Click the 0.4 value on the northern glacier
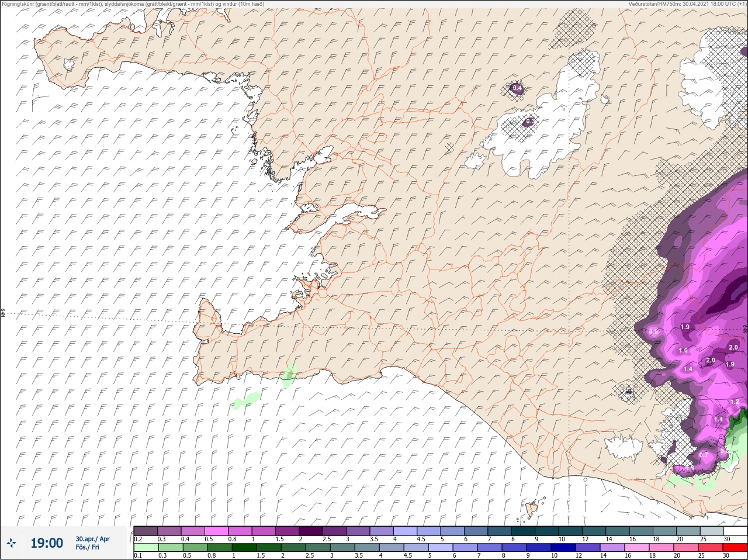The image size is (748, 560). (517, 88)
